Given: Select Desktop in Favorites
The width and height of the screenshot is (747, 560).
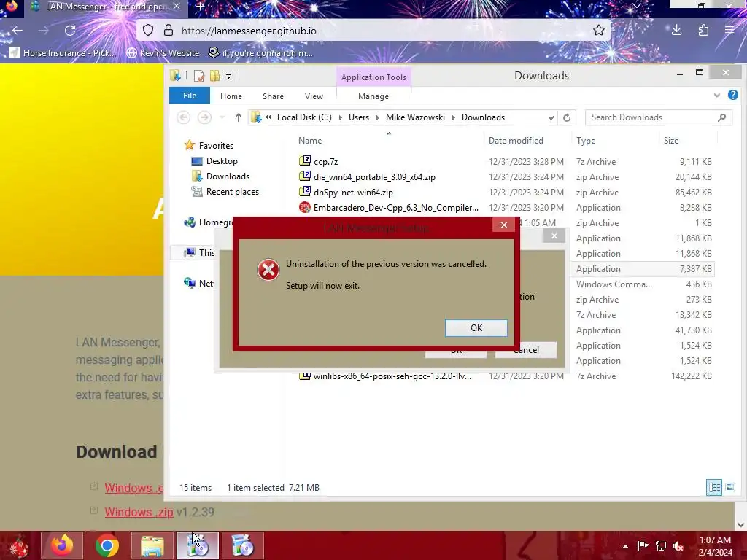Looking at the screenshot, I should [222, 161].
